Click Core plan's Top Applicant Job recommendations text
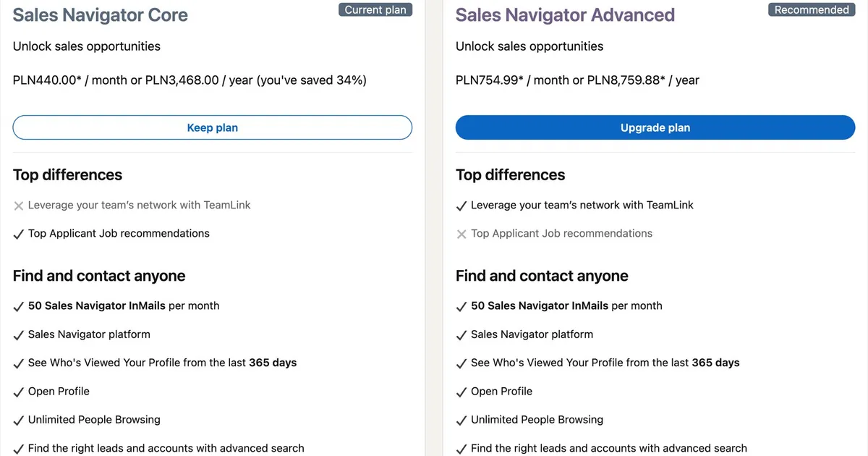The image size is (868, 456). 119,233
